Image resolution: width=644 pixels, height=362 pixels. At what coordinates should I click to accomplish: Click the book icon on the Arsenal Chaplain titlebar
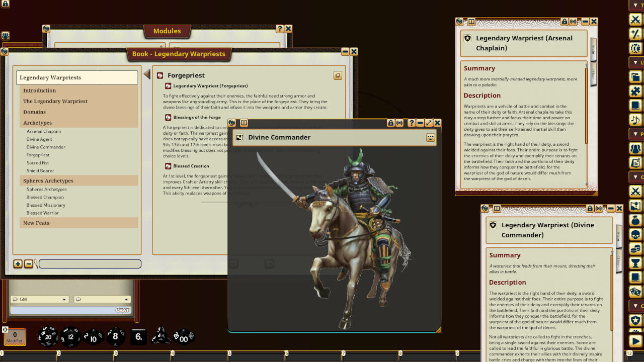(471, 22)
